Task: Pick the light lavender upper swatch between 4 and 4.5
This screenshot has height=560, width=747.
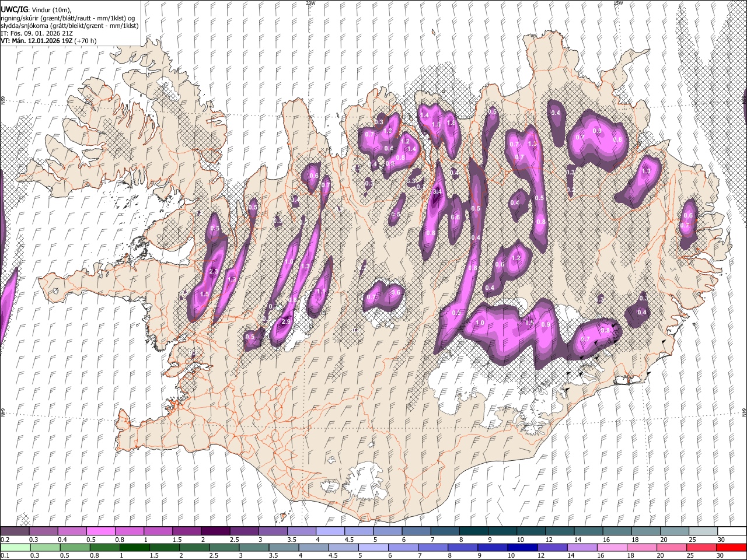Action: pos(330,531)
